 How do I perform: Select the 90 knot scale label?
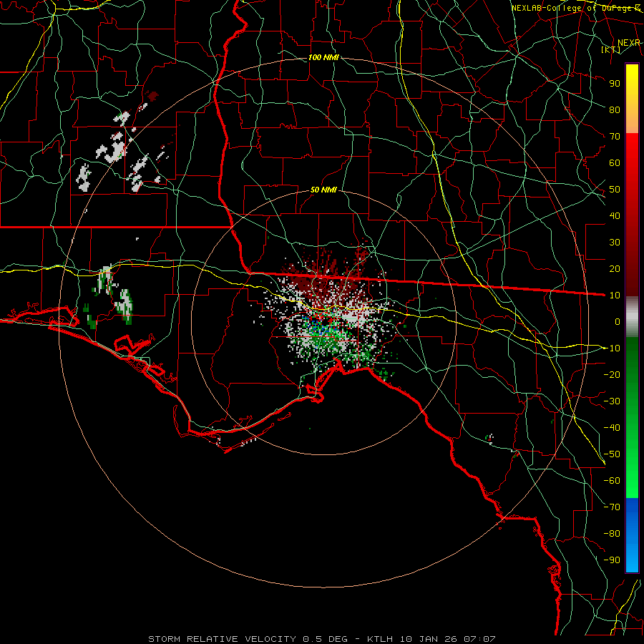pyautogui.click(x=615, y=84)
